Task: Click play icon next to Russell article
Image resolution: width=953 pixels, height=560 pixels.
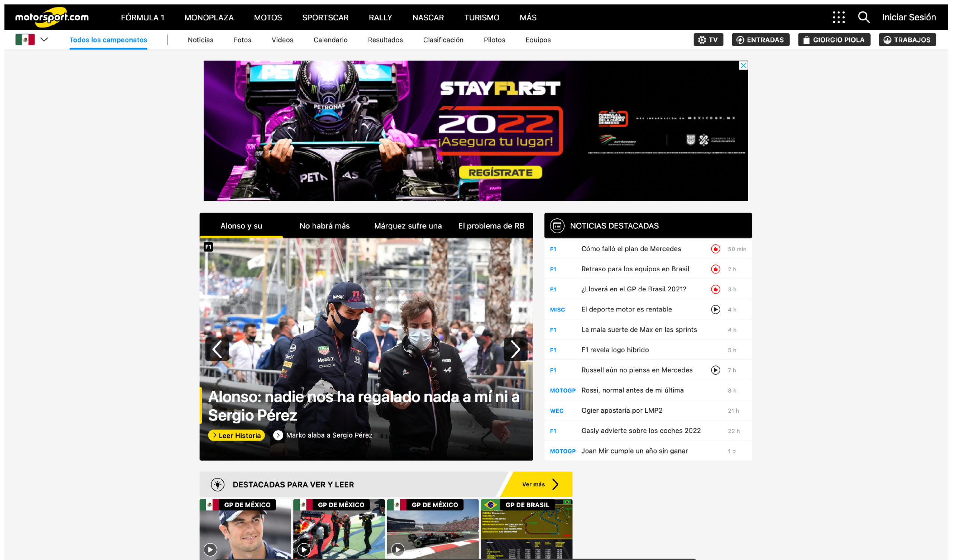Action: point(715,370)
